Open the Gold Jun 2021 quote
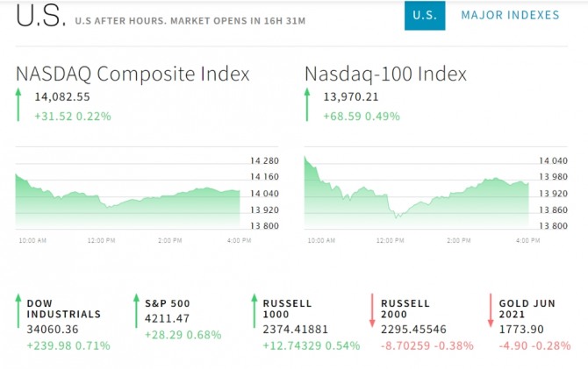This screenshot has height=369, width=588. click(x=525, y=309)
